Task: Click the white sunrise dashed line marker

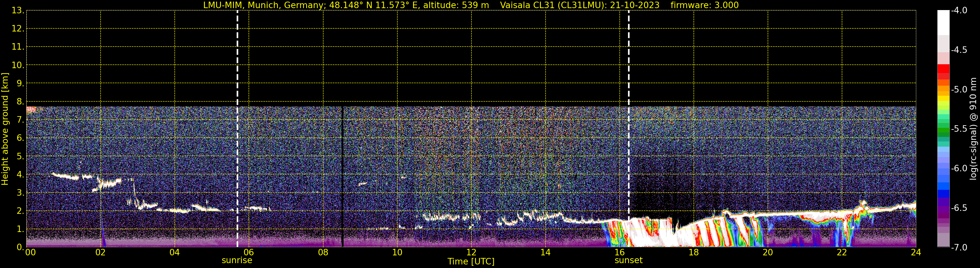Action: point(237,129)
